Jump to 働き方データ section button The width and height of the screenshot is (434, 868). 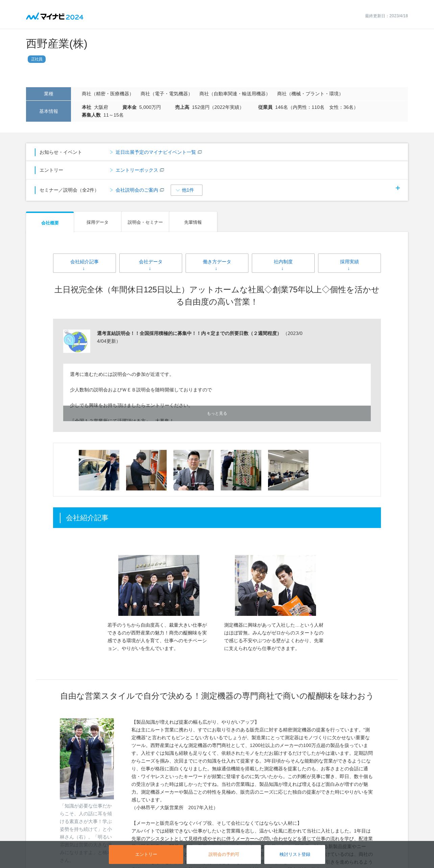pos(217,263)
